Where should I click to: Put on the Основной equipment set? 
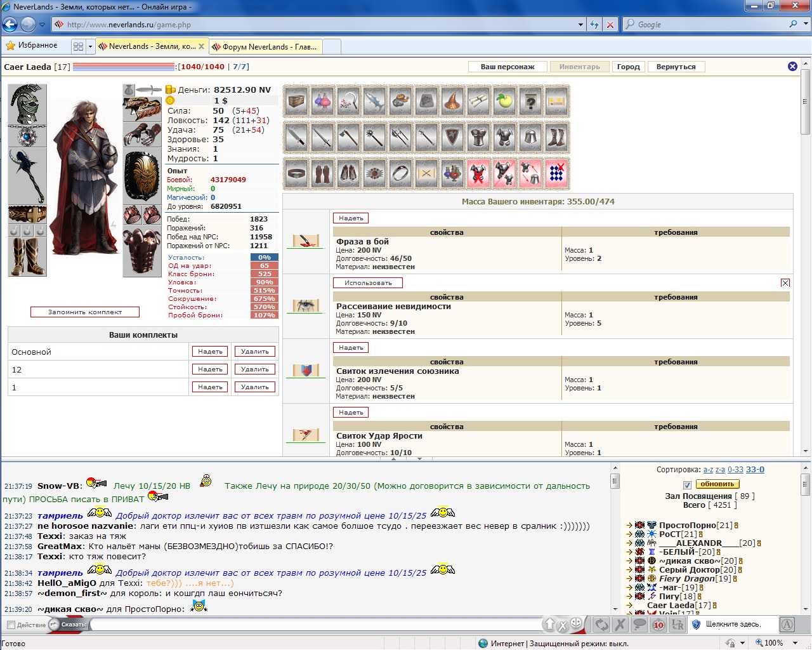pos(210,352)
